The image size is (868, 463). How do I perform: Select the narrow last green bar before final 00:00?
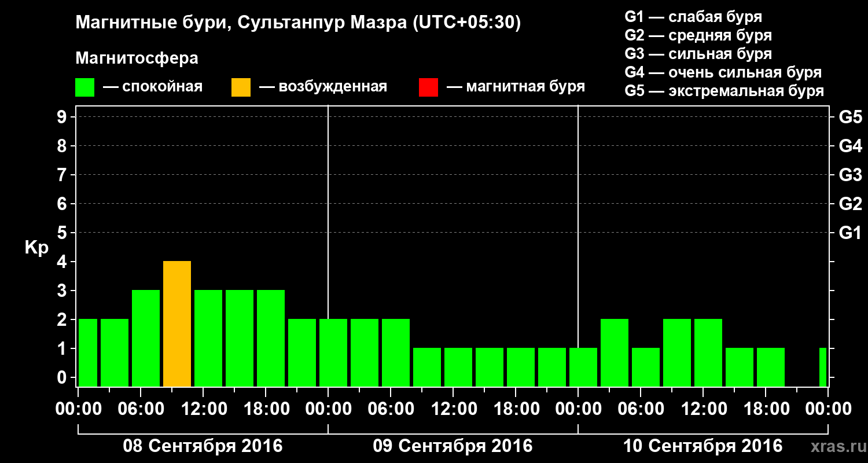(x=823, y=368)
